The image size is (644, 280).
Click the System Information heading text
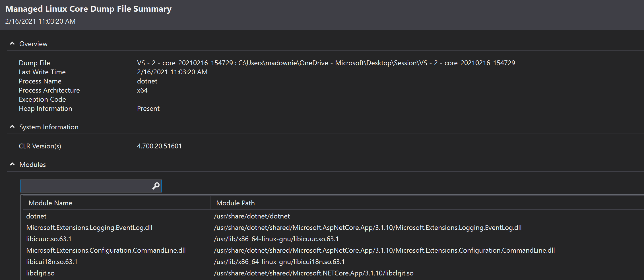[x=49, y=127]
